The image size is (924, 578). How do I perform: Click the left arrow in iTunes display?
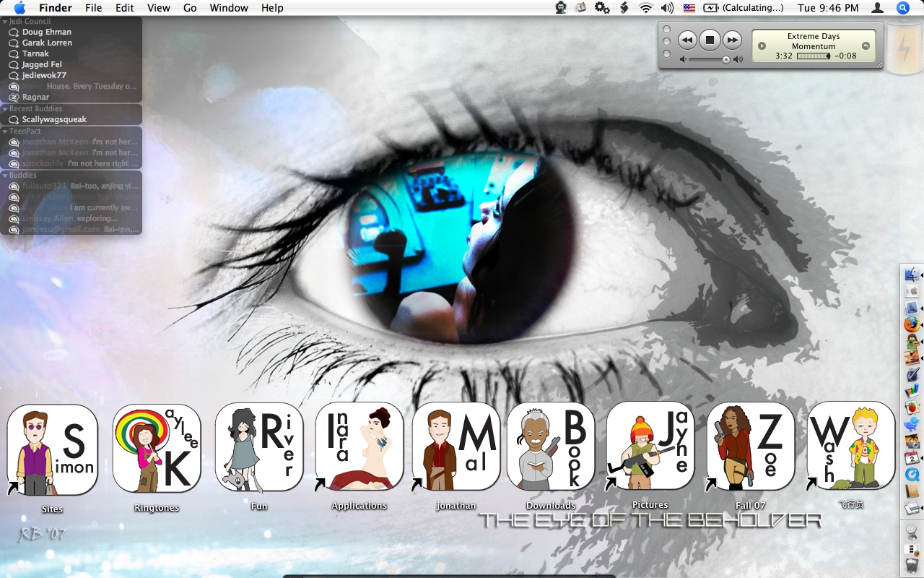click(x=762, y=46)
